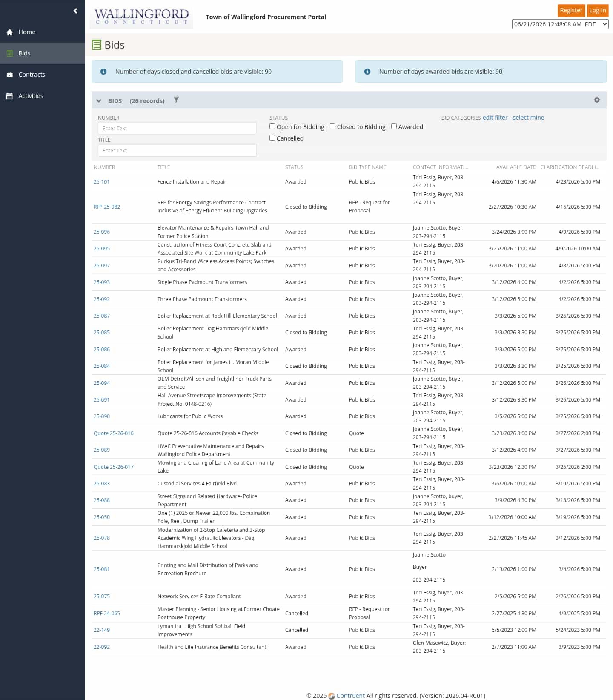
Task: Sort by the TITLE column header
Action: coord(163,167)
